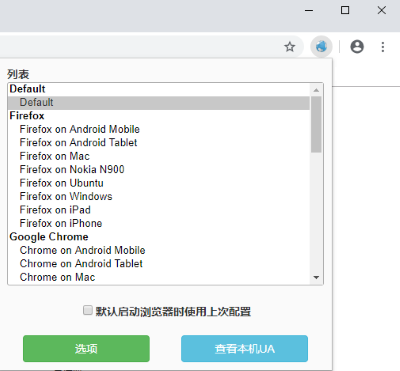Image resolution: width=400 pixels, height=371 pixels.
Task: Select Firefox on Android Mobile
Action: pyautogui.click(x=159, y=129)
